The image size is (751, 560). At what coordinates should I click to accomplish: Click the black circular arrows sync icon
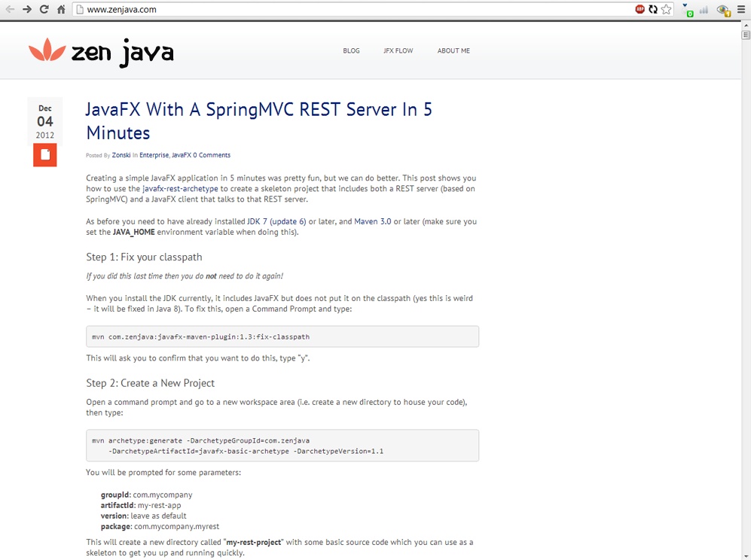click(653, 9)
